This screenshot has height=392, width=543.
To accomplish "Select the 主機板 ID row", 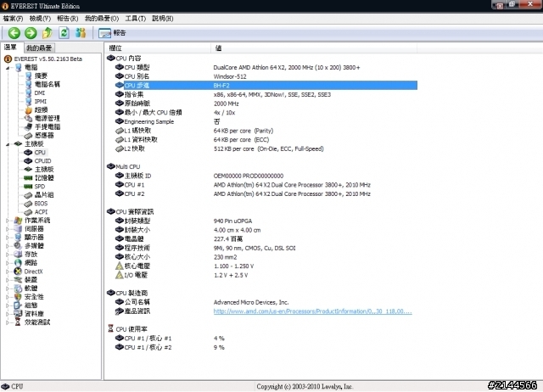I will click(266, 176).
